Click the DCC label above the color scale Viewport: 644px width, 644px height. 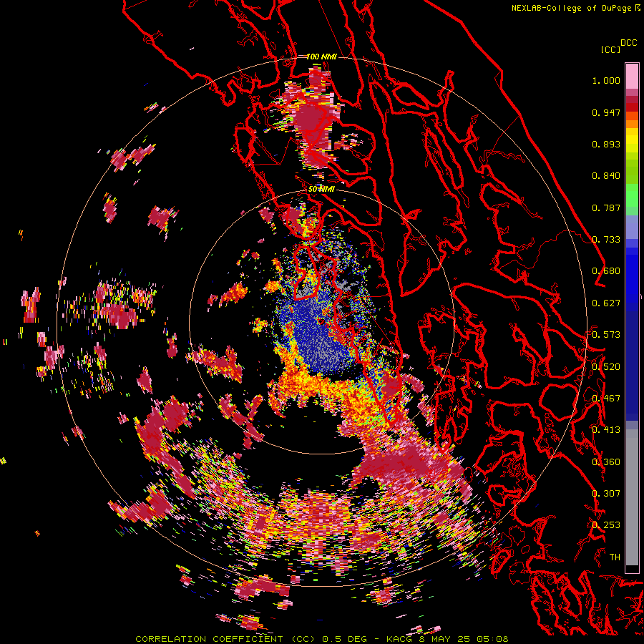click(629, 43)
